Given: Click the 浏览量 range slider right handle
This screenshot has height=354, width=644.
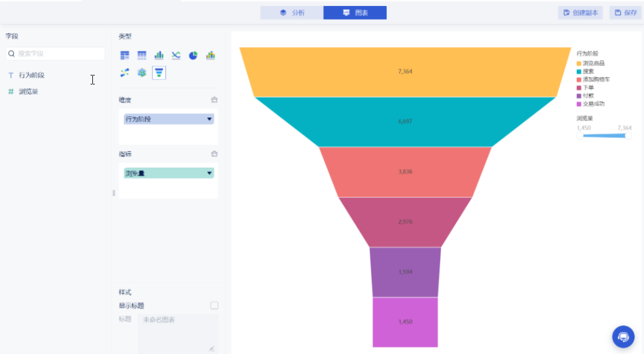Looking at the screenshot, I should click(x=627, y=135).
